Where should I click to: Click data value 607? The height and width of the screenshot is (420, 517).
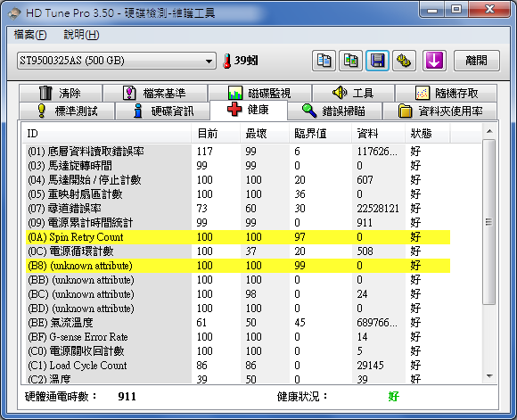pos(365,180)
